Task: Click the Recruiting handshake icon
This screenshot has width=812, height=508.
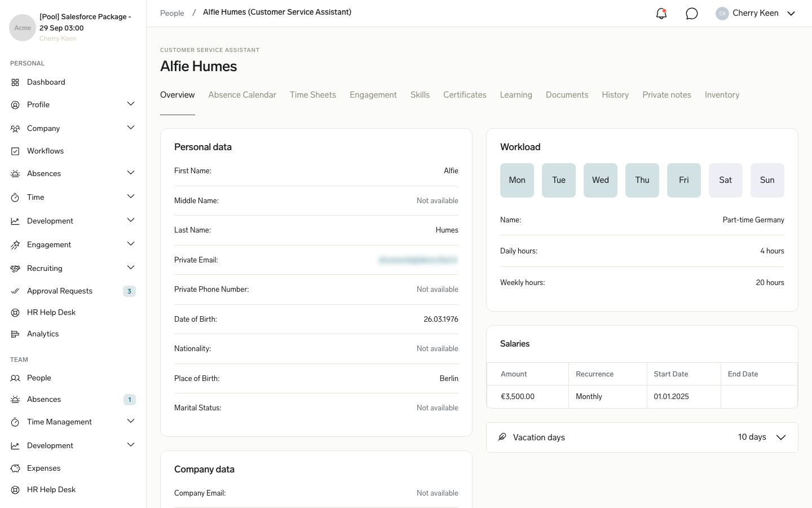Action: pos(15,269)
